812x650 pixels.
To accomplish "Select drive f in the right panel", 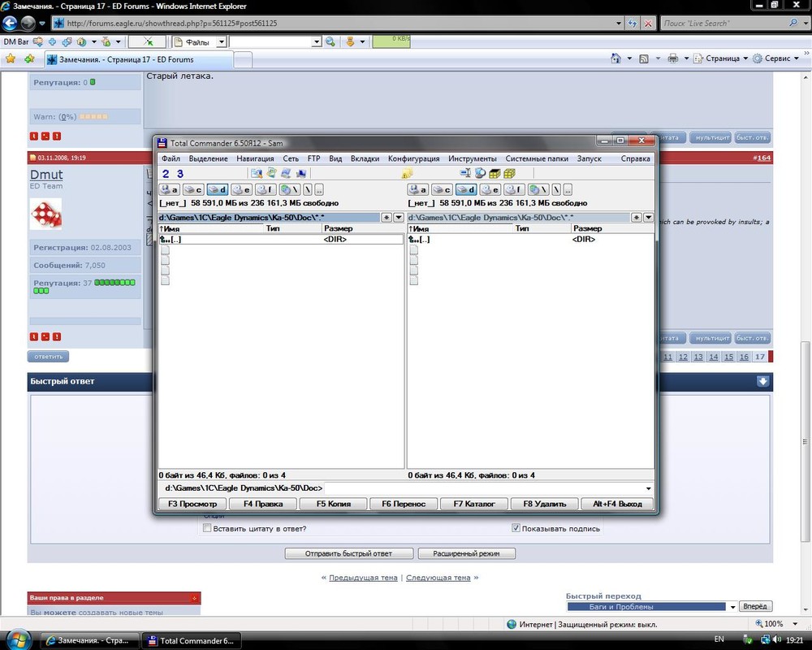I will (514, 189).
